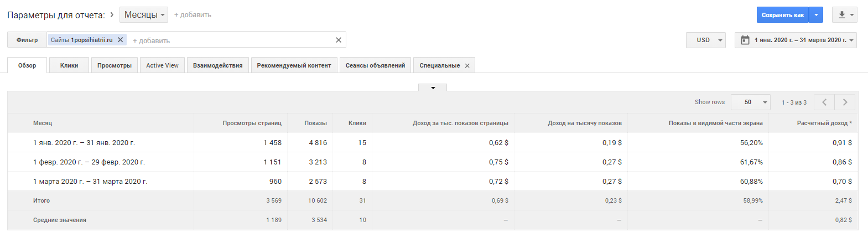Image resolution: width=868 pixels, height=237 pixels.
Task: Click the Сохранить как button
Action: [782, 15]
